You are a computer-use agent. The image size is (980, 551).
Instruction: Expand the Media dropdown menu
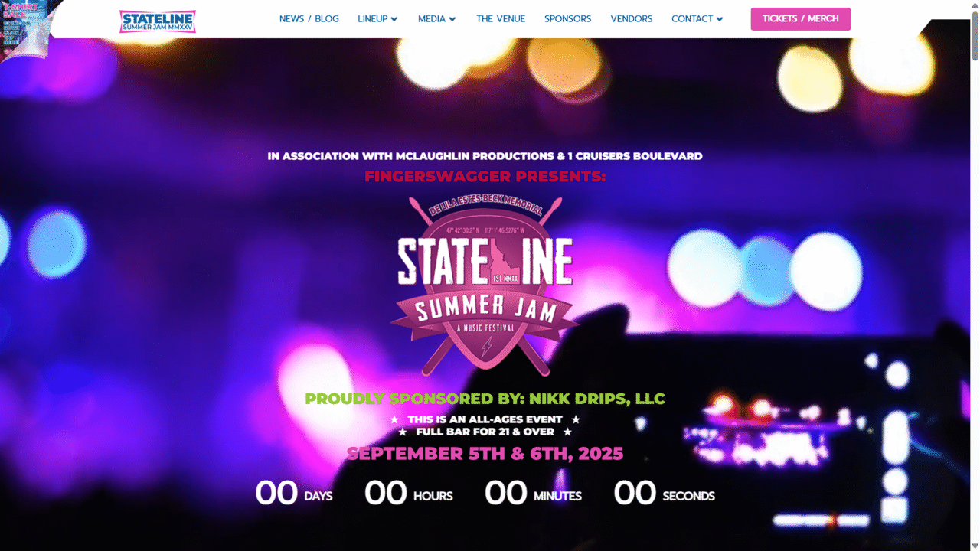pyautogui.click(x=437, y=19)
